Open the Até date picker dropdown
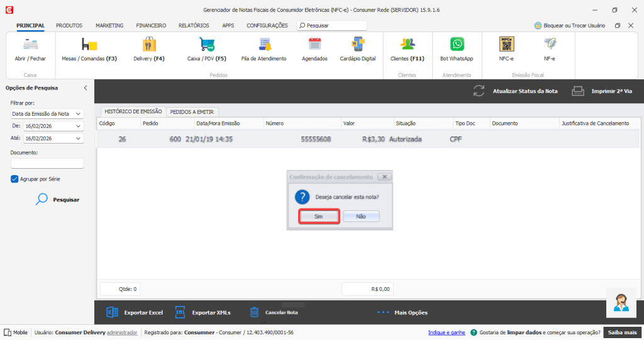644x340 pixels. pyautogui.click(x=78, y=138)
